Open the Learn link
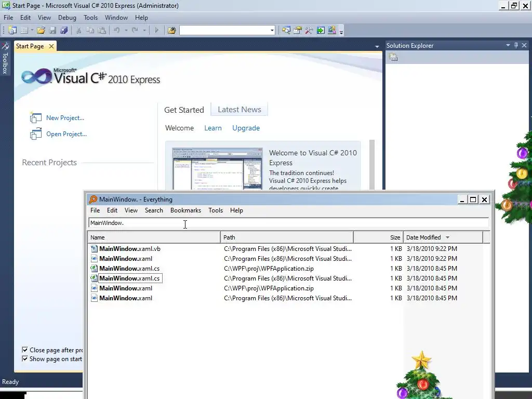The height and width of the screenshot is (399, 532). coord(213,128)
